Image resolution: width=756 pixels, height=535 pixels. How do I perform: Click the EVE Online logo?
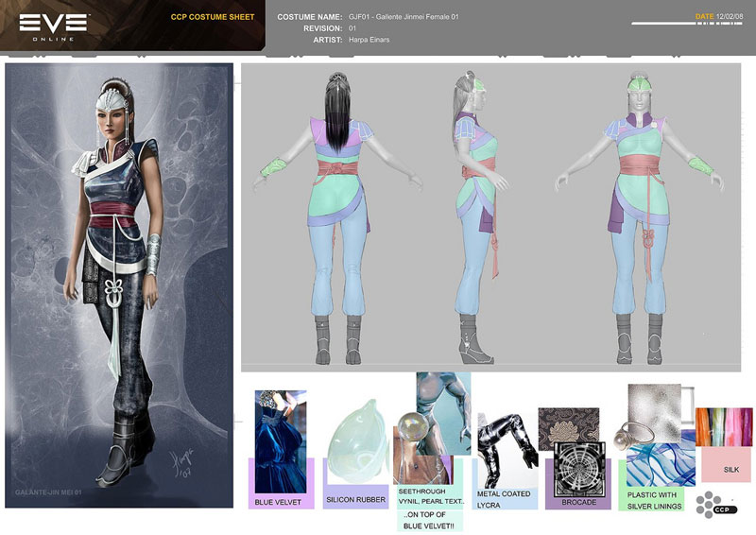53,27
